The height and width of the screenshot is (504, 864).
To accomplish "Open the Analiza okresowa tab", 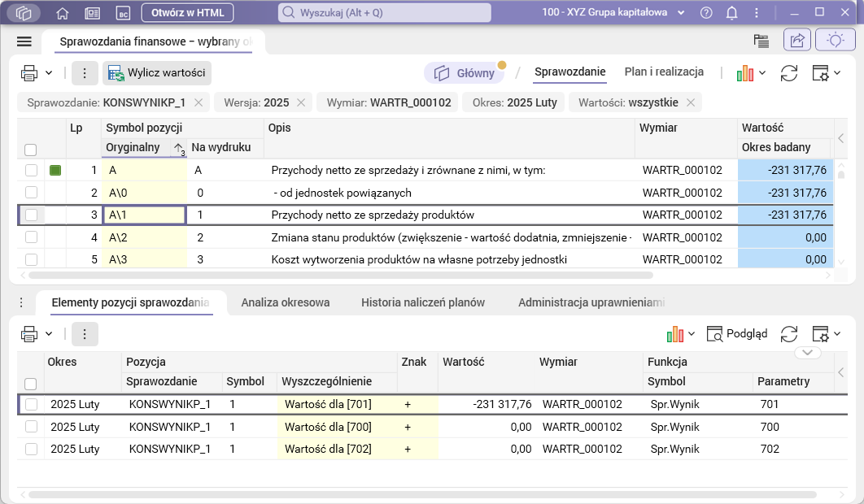I will 286,302.
